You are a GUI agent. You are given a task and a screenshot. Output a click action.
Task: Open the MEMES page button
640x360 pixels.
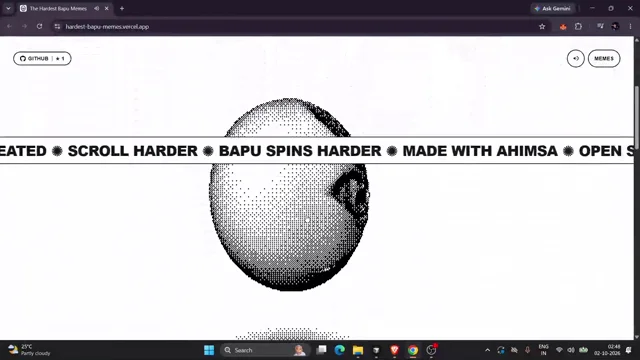tap(604, 58)
